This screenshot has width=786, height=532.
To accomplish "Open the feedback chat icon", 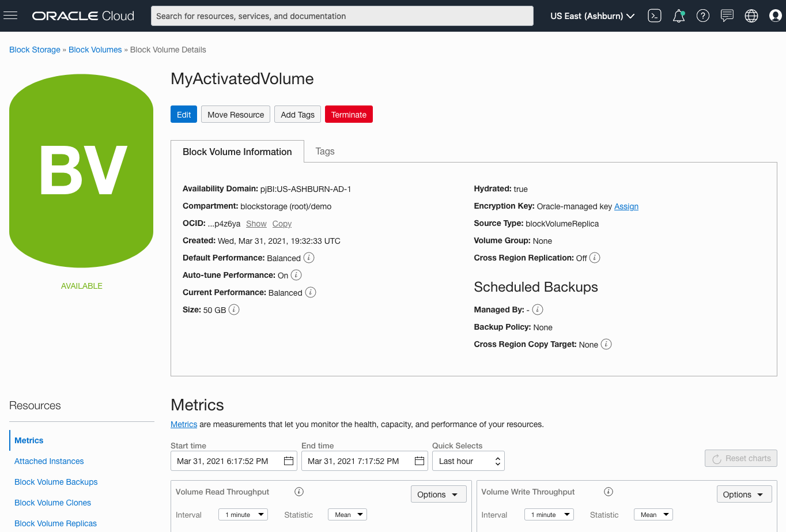I will pyautogui.click(x=727, y=16).
